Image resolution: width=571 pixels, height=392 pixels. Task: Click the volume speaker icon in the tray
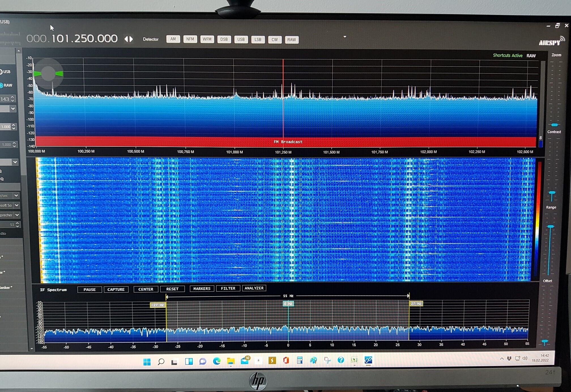pyautogui.click(x=525, y=358)
